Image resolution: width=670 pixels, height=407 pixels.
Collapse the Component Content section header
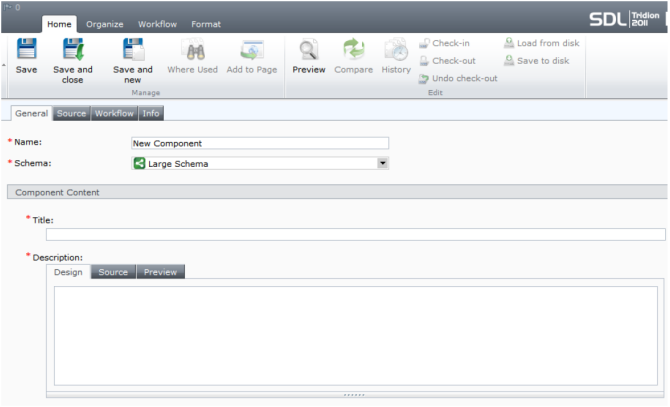(x=57, y=192)
